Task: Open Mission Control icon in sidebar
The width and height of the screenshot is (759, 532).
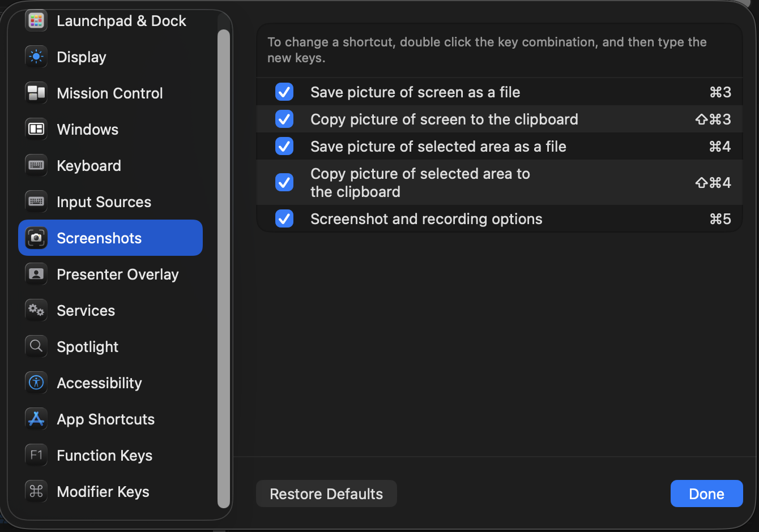Action: point(36,93)
